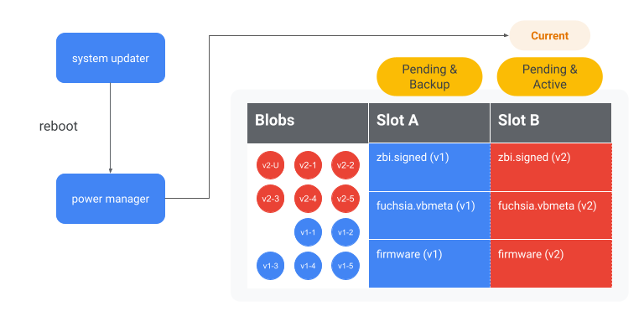644x322 pixels.
Task: Click the firmware (v1) blue cell
Action: coord(429,263)
